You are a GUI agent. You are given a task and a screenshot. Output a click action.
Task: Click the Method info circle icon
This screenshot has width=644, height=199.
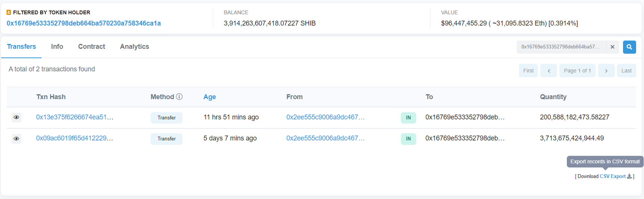[x=179, y=96]
